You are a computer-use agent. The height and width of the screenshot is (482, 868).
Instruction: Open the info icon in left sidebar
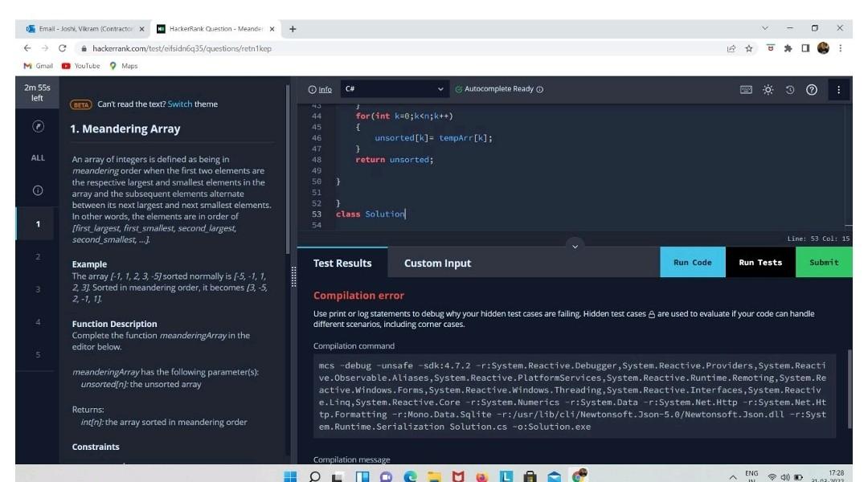[x=38, y=190]
